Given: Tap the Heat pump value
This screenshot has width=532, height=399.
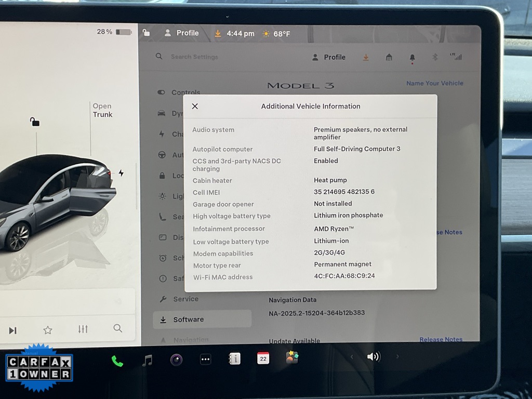Looking at the screenshot, I should (x=330, y=180).
